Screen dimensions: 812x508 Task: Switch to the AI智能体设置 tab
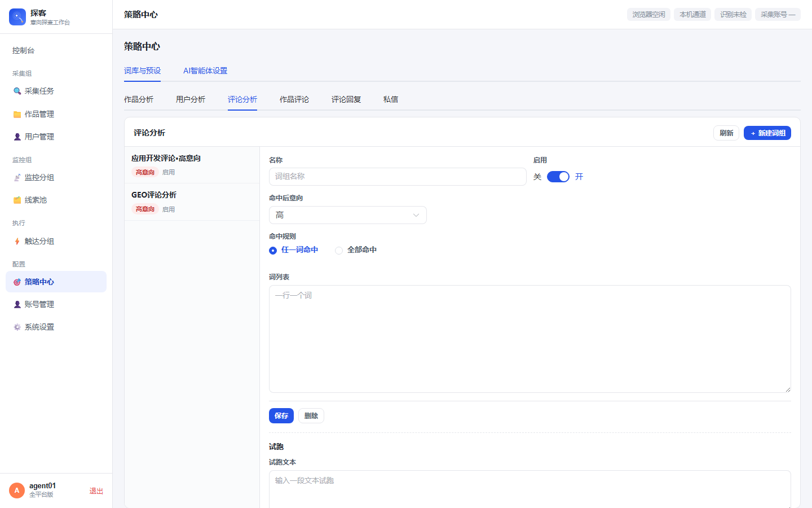205,71
